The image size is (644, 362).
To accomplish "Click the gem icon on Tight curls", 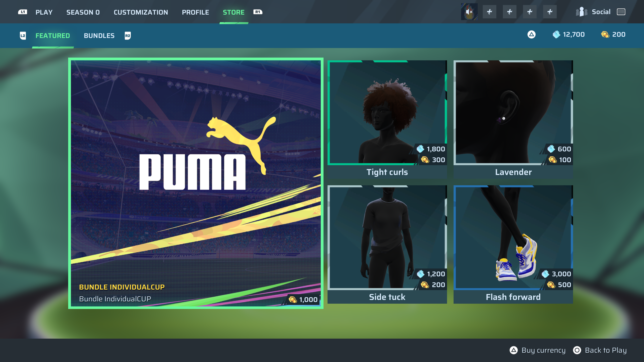I will (420, 149).
